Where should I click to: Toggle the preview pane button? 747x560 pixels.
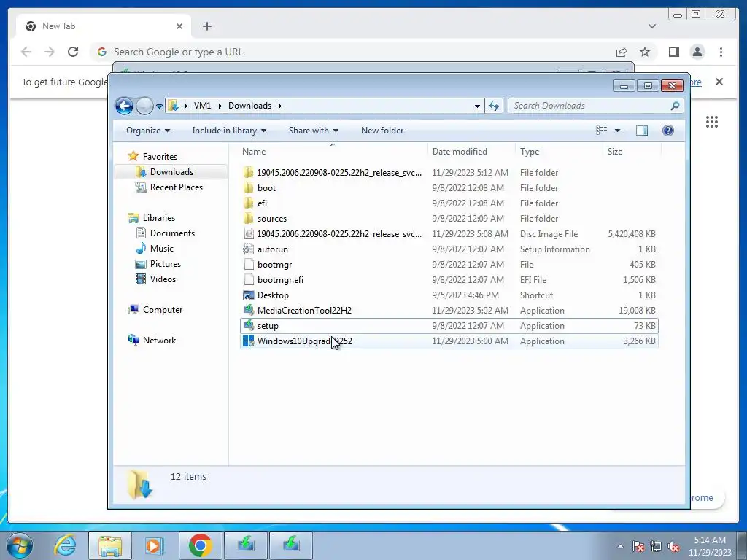coord(642,131)
